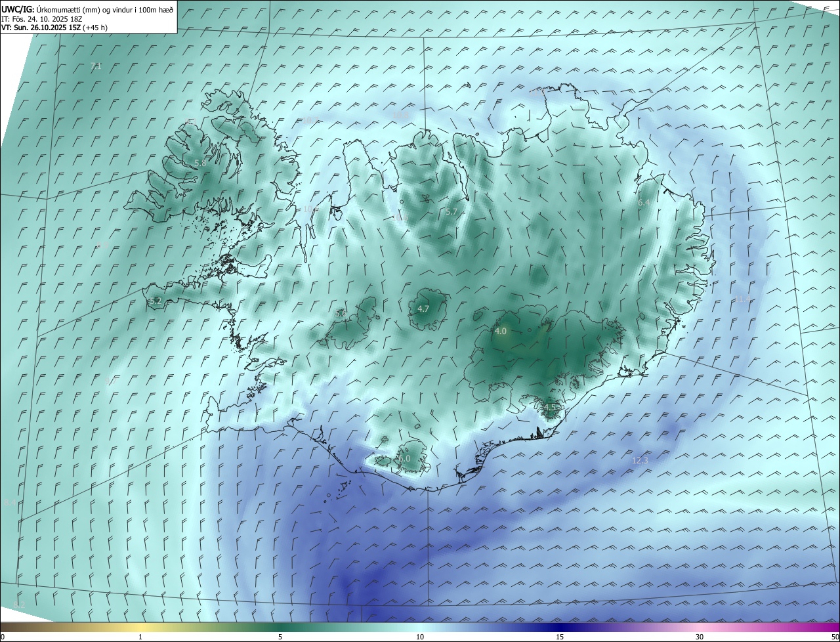This screenshot has height=642, width=840.
Task: Click the 5.7 value label on the map
Action: 451,211
